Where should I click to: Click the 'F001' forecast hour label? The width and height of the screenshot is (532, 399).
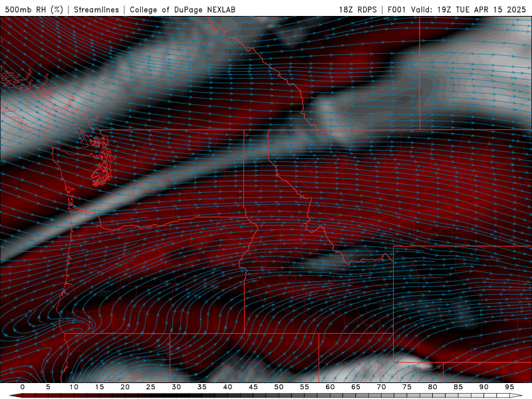[397, 9]
